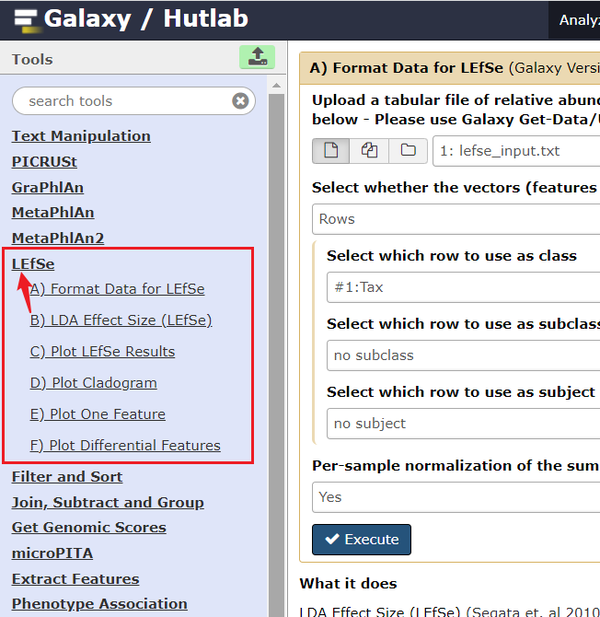600x617 pixels.
Task: Click the Galaxy logo icon
Action: coord(25,19)
